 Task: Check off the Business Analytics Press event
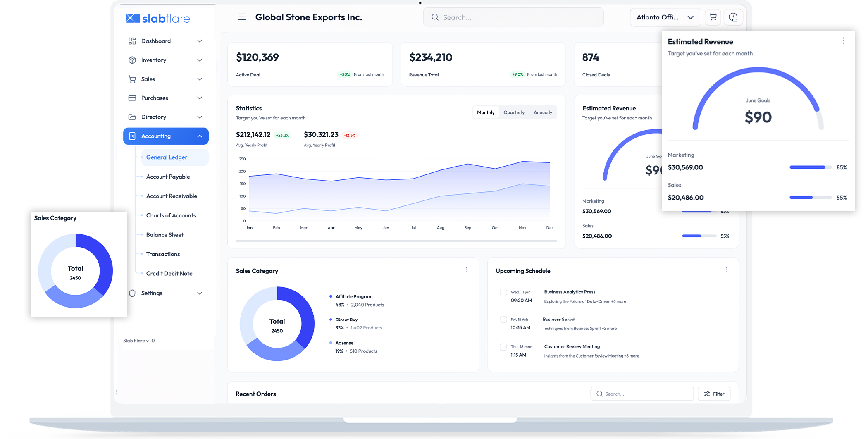click(503, 292)
